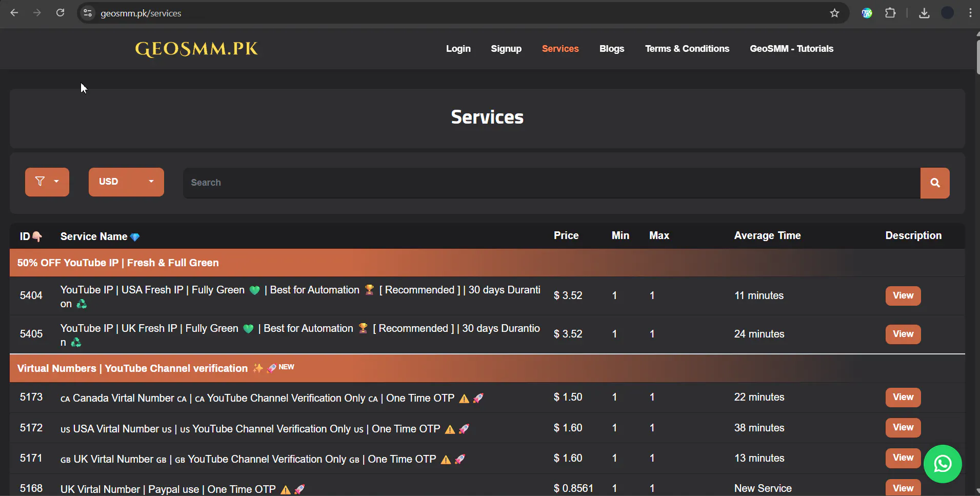Viewport: 980px width, 496px height.
Task: Open the browser profile avatar
Action: click(948, 13)
